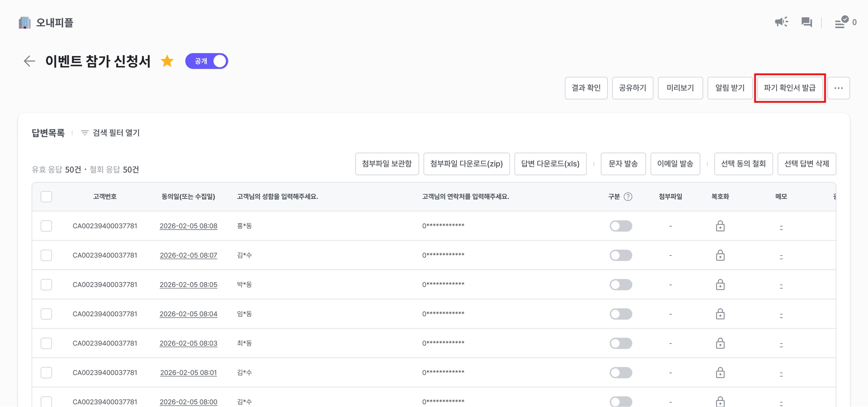
Task: Edit the memo for the 08:08 row
Action: [781, 227]
